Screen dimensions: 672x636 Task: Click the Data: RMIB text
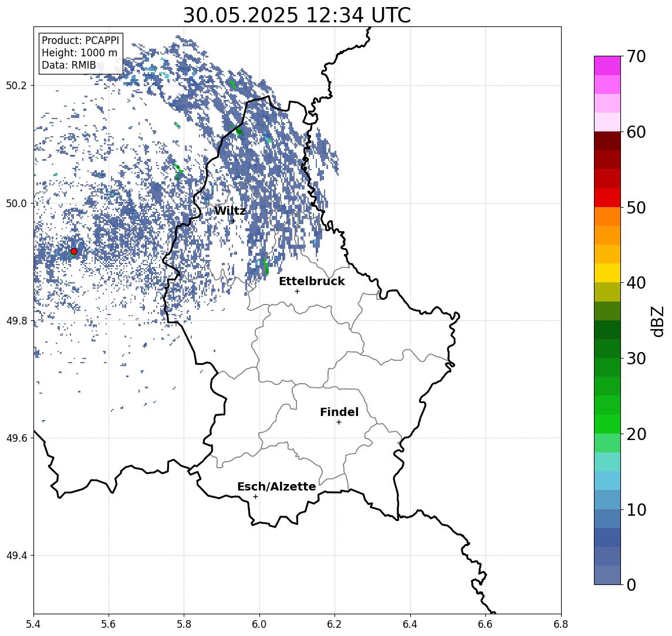(69, 66)
